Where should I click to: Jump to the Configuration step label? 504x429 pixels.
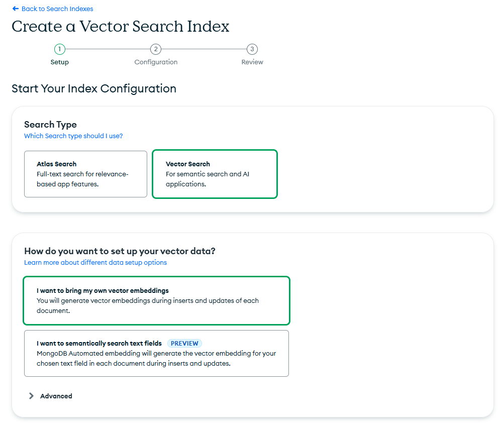point(156,62)
